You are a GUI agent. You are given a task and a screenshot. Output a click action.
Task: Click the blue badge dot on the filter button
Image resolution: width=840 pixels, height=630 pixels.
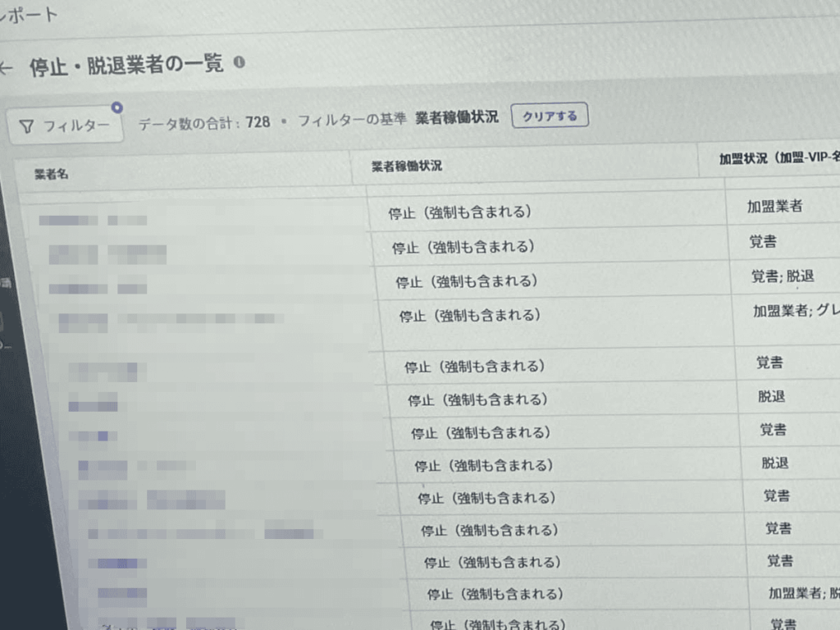pyautogui.click(x=116, y=107)
